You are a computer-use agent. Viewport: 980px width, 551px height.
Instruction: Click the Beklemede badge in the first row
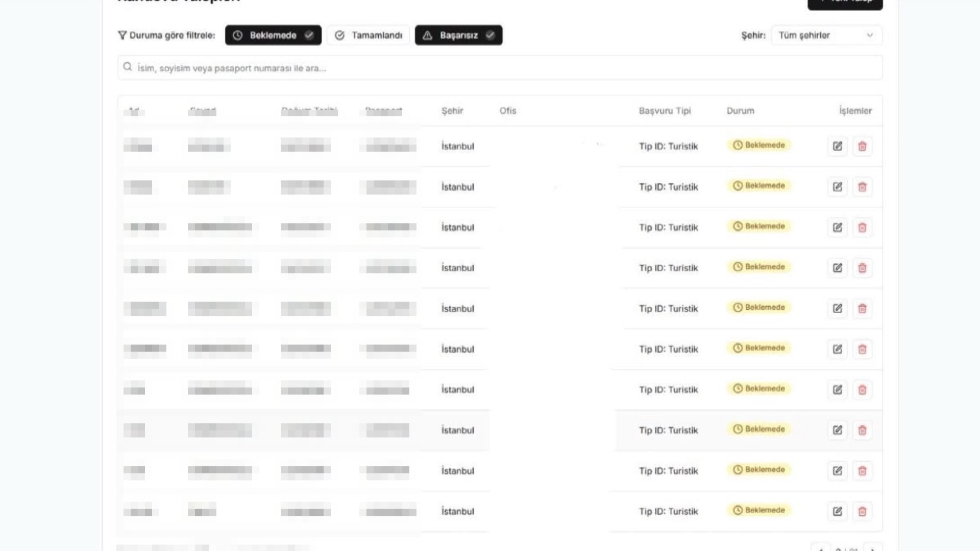tap(759, 145)
